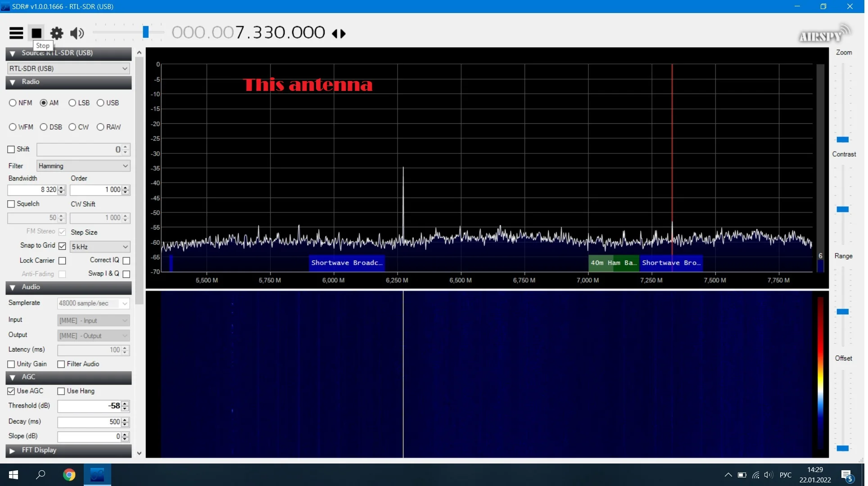Expand the FFT Display panel

pos(39,451)
